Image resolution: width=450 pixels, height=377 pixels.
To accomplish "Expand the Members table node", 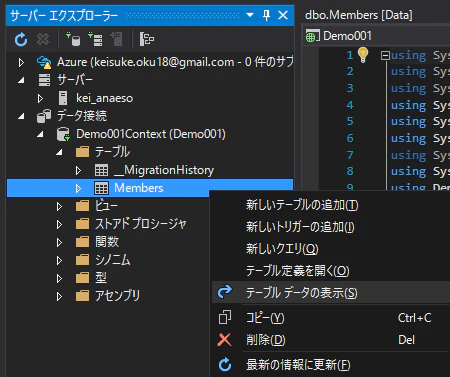I will 78,189.
